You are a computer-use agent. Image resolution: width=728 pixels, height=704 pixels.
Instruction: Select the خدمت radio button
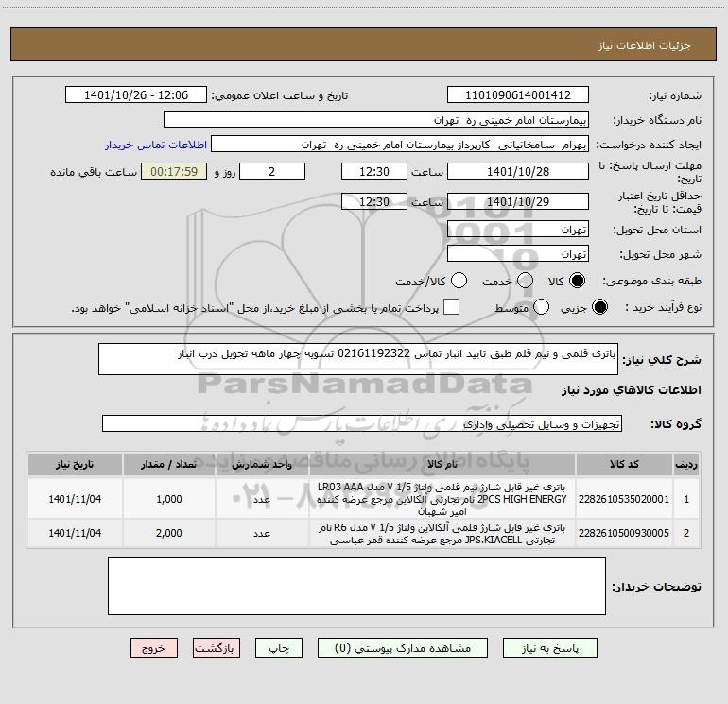pos(525,281)
